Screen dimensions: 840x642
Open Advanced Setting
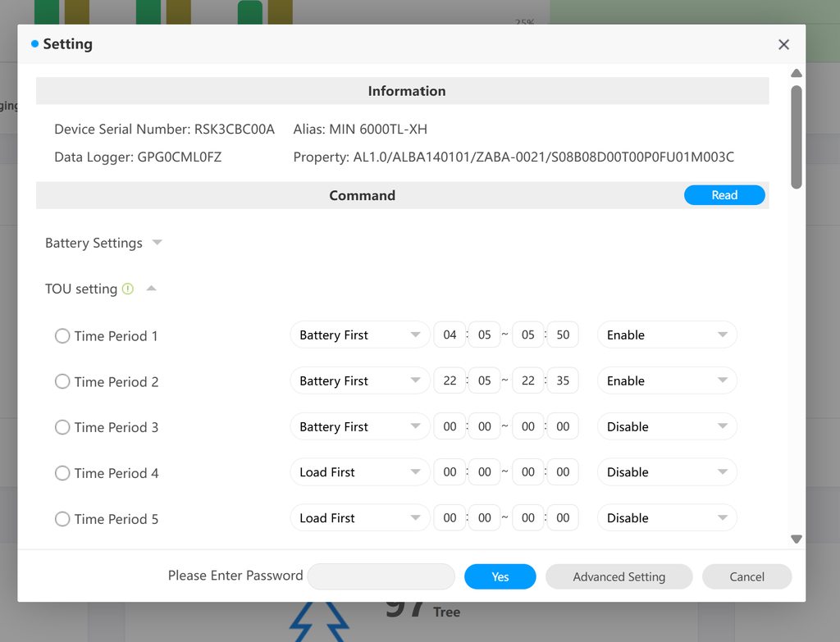[619, 576]
